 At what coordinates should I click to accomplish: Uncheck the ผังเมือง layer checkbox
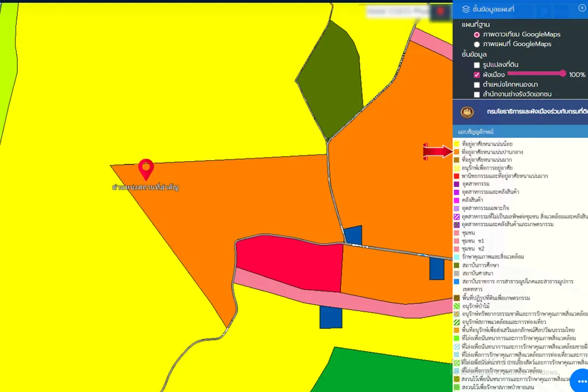point(477,75)
